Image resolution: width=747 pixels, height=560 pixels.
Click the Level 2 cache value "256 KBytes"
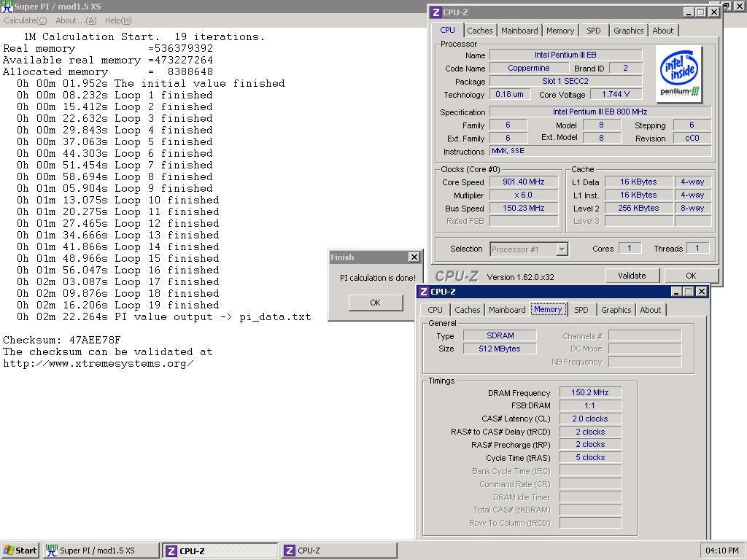(638, 208)
